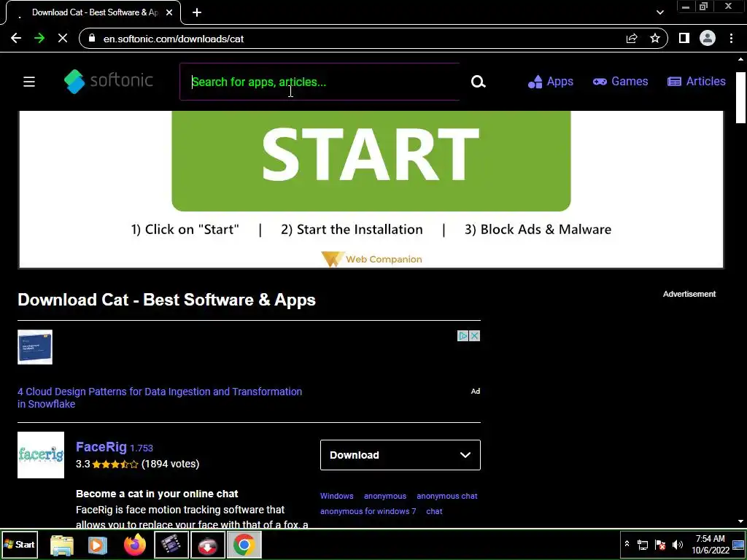This screenshot has width=747, height=560.
Task: Share this page via the address bar share icon
Action: coord(632,39)
